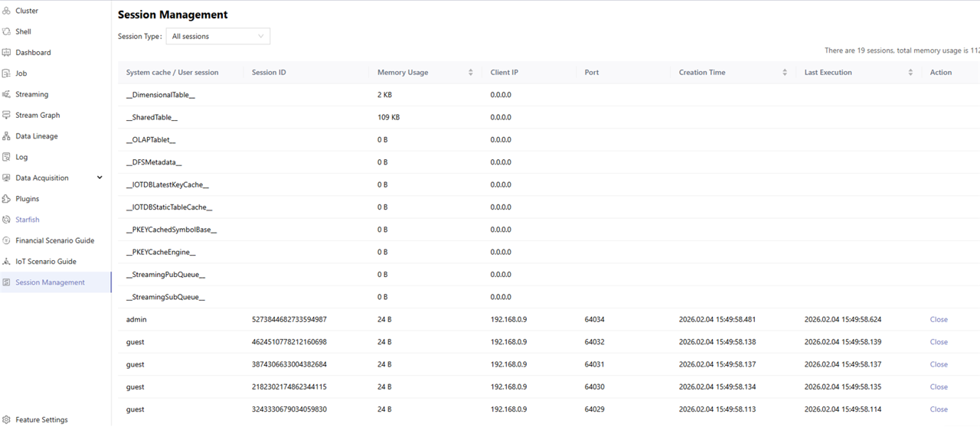980x427 pixels.
Task: Sort by Memory Usage column arrows
Action: click(x=470, y=73)
